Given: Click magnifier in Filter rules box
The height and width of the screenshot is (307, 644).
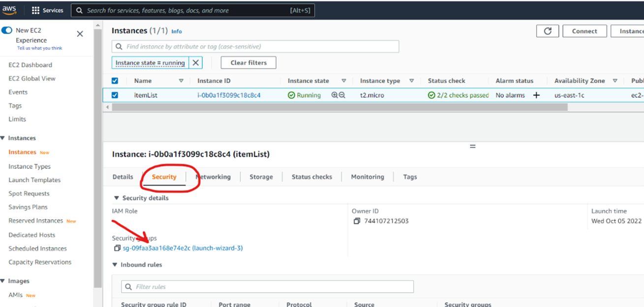Looking at the screenshot, I should point(129,287).
